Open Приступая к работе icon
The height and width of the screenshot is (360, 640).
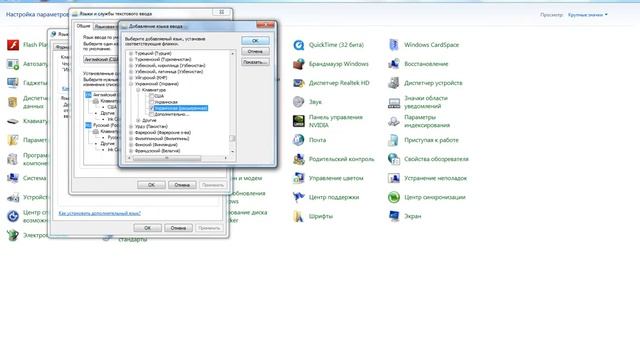(394, 140)
